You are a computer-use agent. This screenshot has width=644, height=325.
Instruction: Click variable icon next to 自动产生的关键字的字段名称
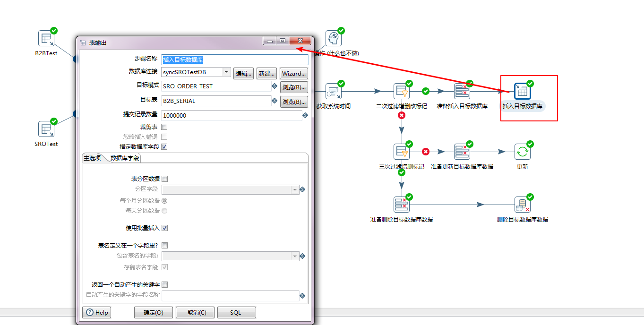point(302,296)
